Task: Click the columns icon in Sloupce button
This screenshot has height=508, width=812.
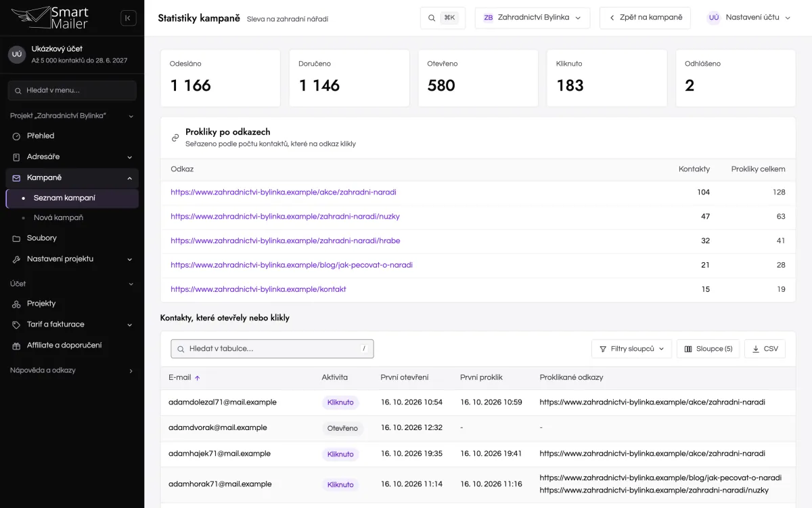Action: 688,349
